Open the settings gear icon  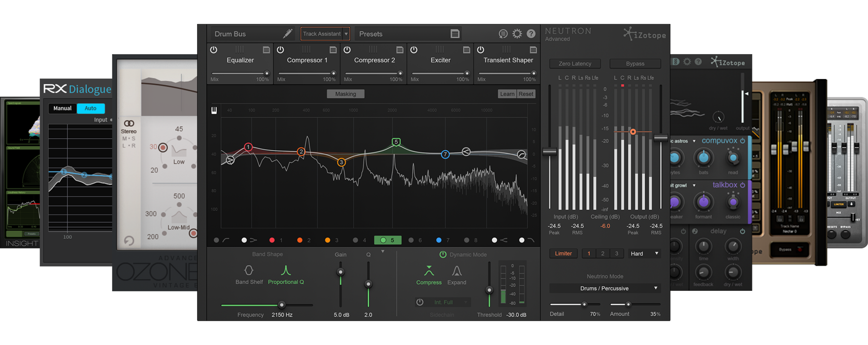click(x=517, y=34)
